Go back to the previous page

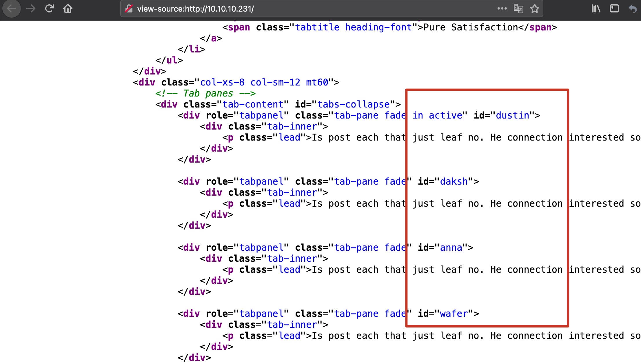[12, 9]
